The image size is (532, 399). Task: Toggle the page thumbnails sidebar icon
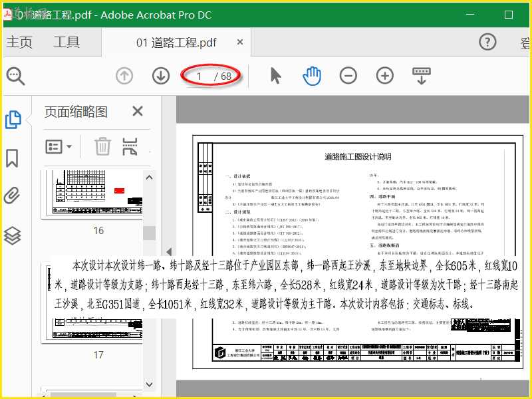coord(13,120)
